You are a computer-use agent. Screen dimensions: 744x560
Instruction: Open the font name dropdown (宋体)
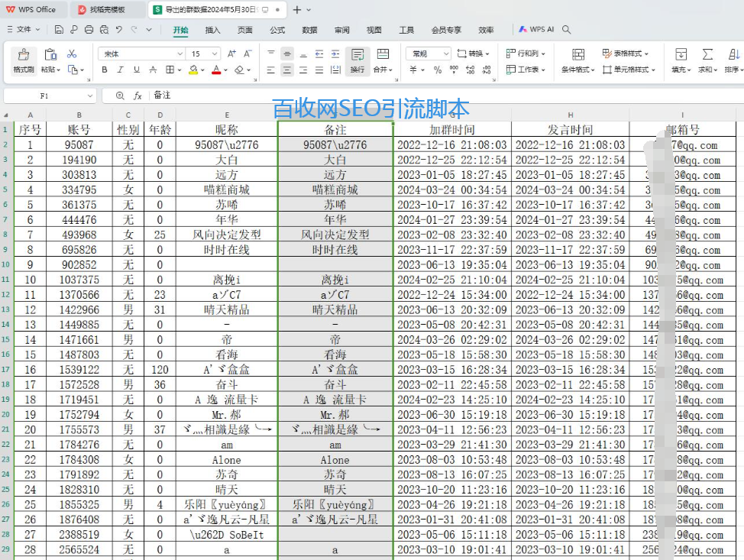click(180, 53)
